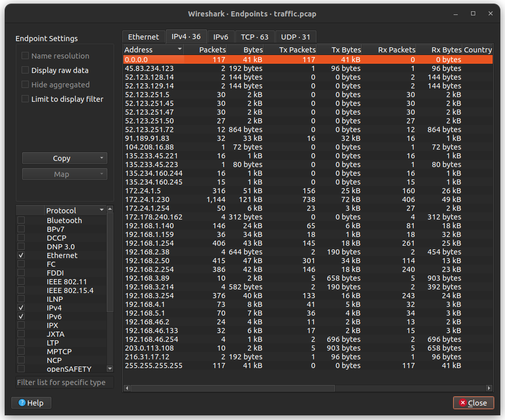Toggle Hide aggregated

pos(25,84)
